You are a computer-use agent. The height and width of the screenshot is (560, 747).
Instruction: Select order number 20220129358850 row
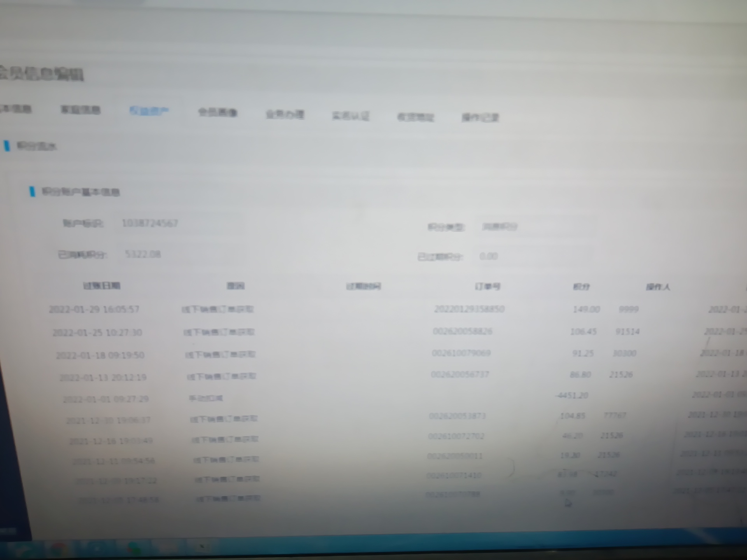click(x=469, y=309)
